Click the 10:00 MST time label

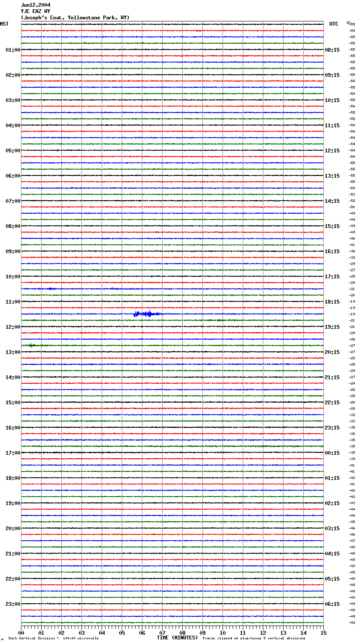(x=13, y=277)
